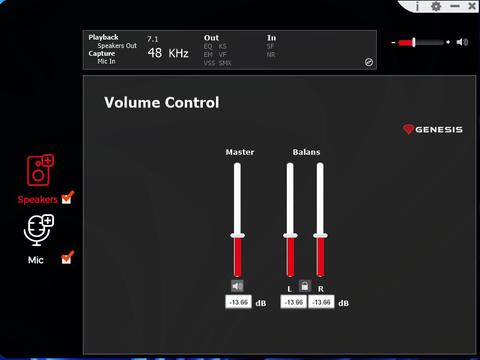The image size is (480, 360).
Task: Click the R balance dB value field
Action: (321, 302)
